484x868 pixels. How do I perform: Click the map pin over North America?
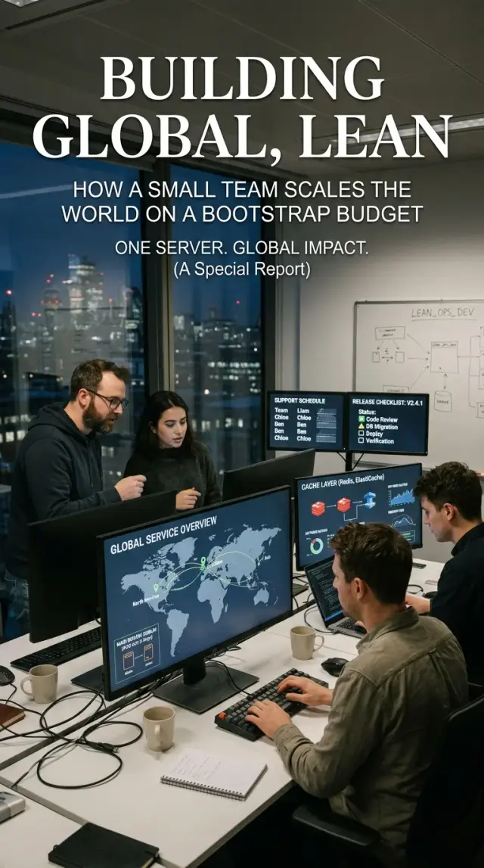[x=156, y=588]
